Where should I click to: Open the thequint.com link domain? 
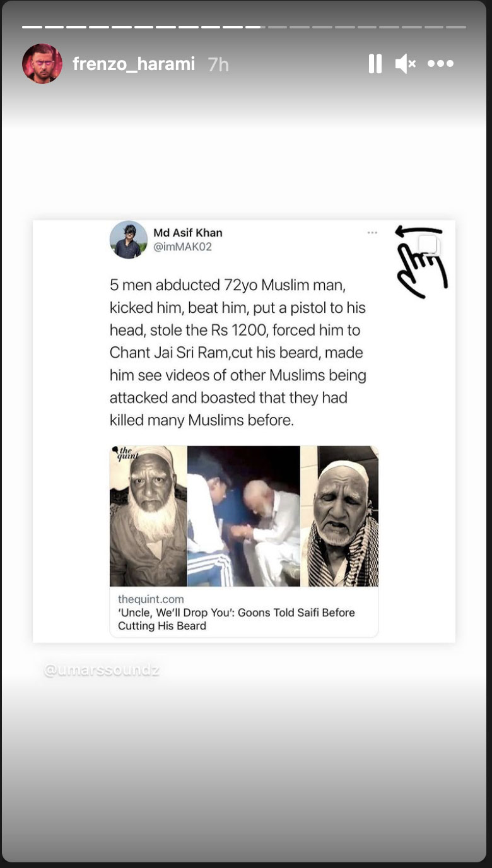click(151, 599)
